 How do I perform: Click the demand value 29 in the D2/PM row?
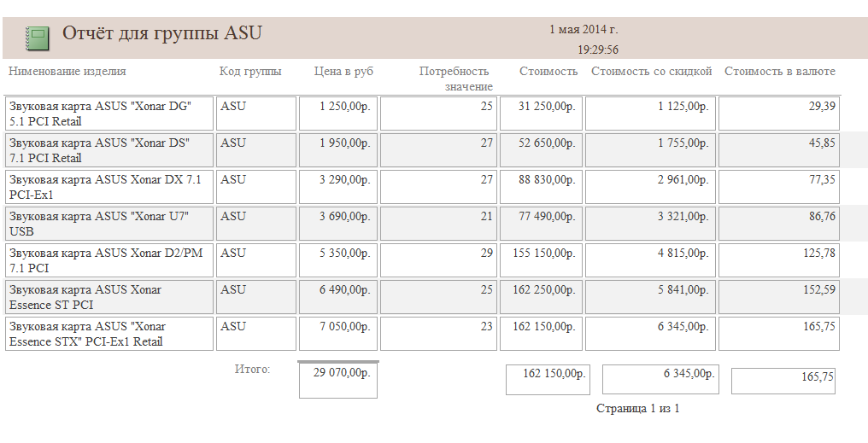[438, 260]
